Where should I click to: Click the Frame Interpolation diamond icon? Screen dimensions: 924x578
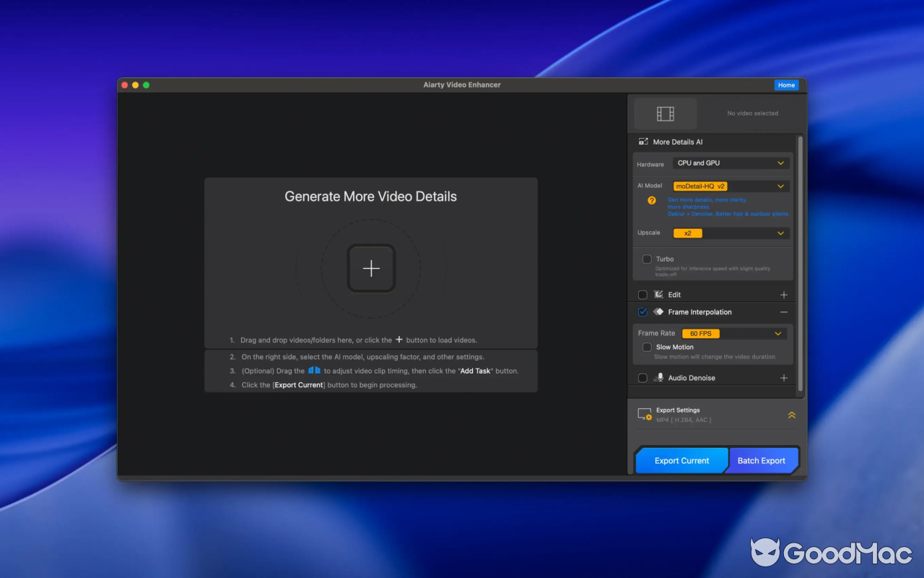coord(658,311)
